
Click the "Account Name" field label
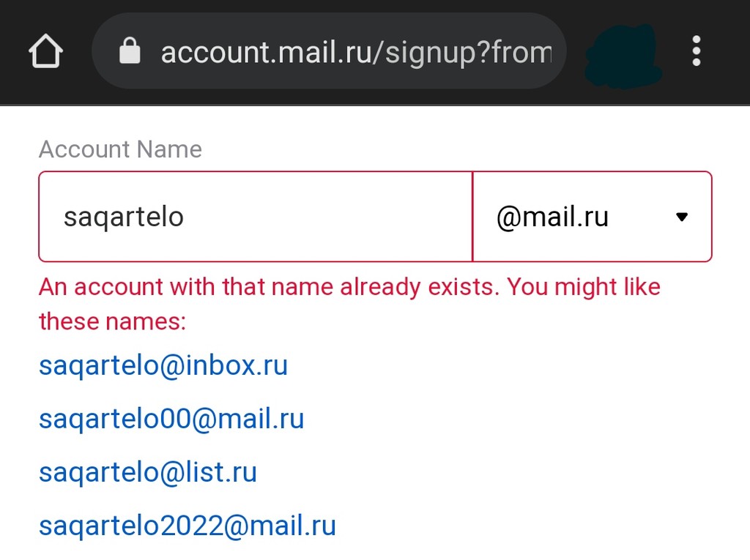pos(120,149)
